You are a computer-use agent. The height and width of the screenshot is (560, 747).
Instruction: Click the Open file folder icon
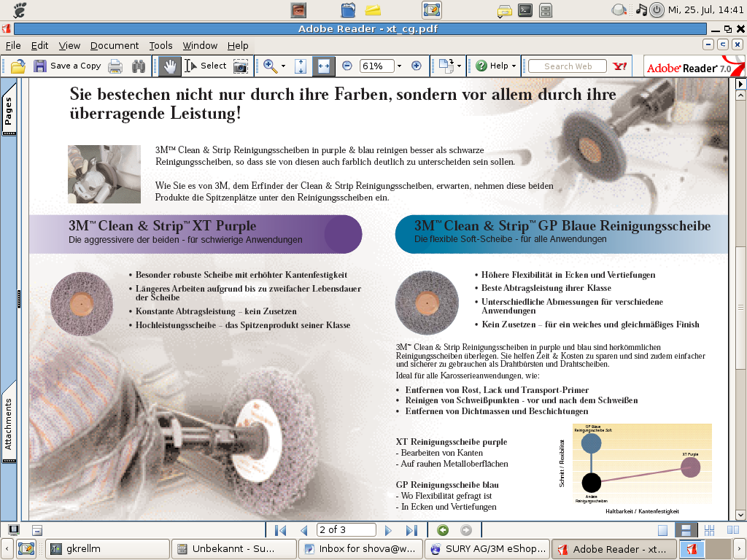(x=18, y=66)
